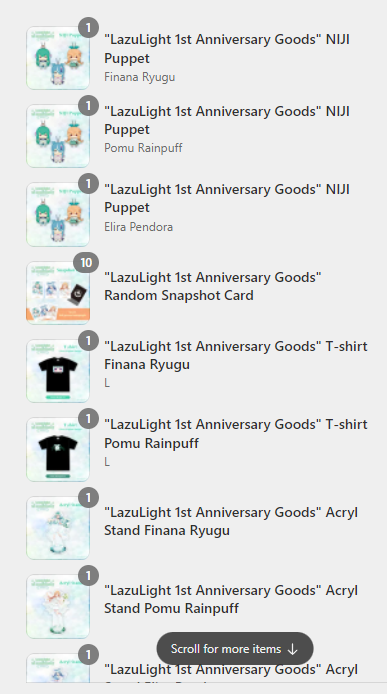Select the Pomu Rainpuff T-shirt thumbnail
Screen dimensions: 387x694
point(58,449)
